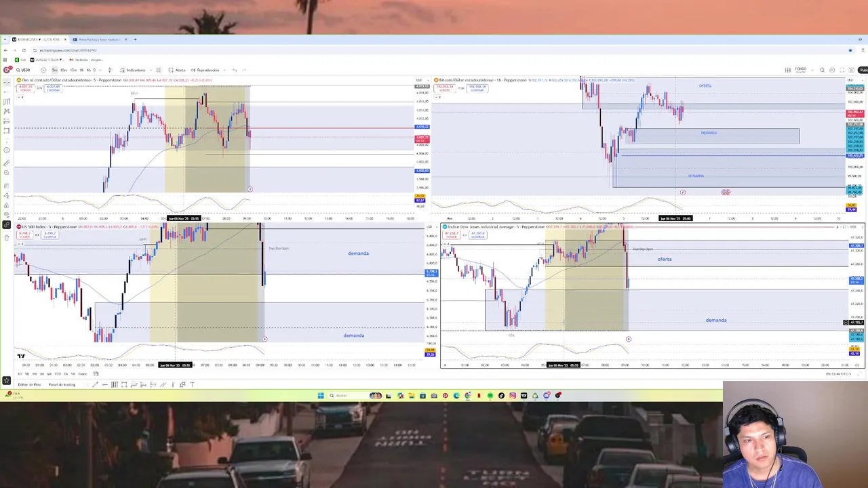
Task: Lock all drawings toggle
Action: click(7, 205)
